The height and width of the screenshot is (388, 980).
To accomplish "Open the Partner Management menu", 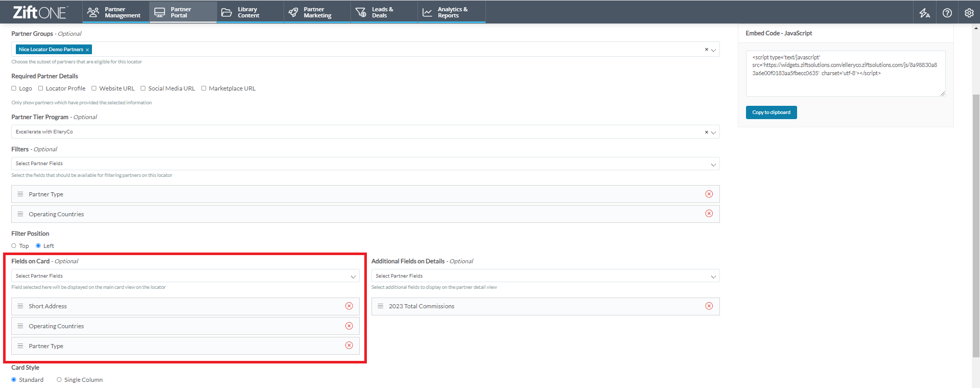I will coord(116,12).
